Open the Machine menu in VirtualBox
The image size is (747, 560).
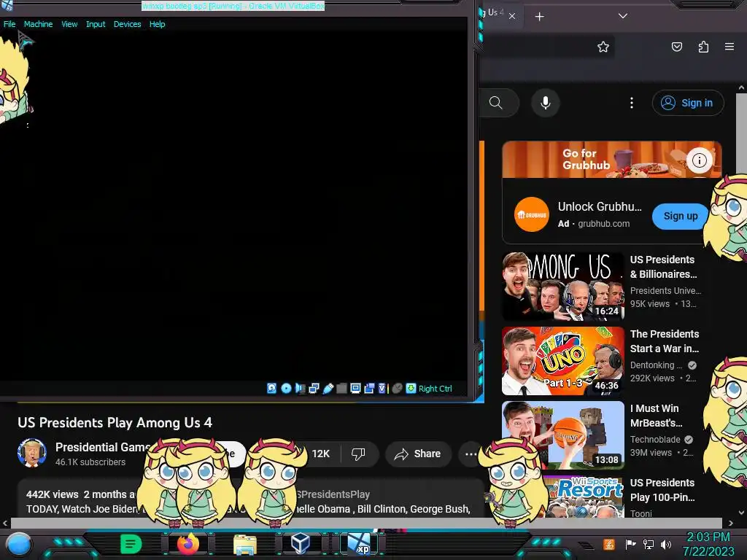(x=38, y=24)
